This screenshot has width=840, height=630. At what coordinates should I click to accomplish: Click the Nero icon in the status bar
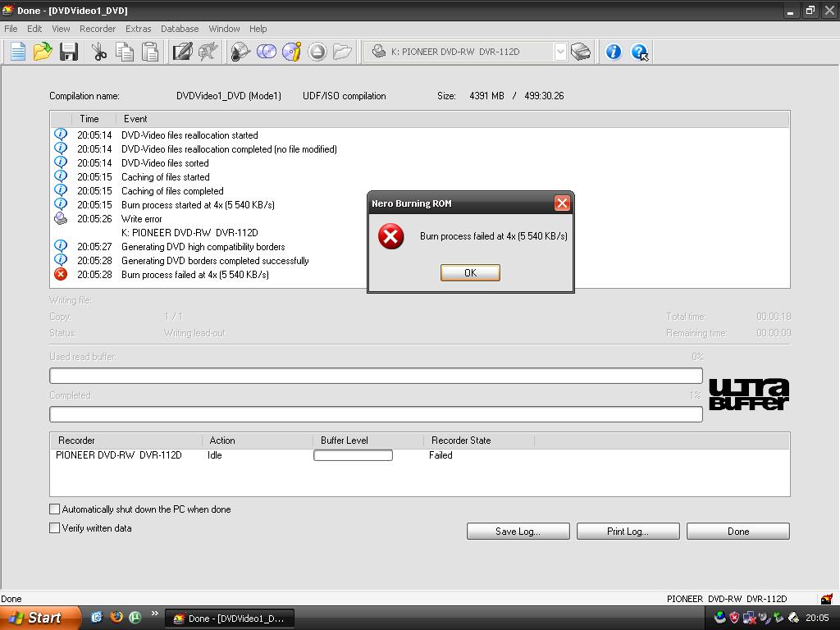[827, 598]
